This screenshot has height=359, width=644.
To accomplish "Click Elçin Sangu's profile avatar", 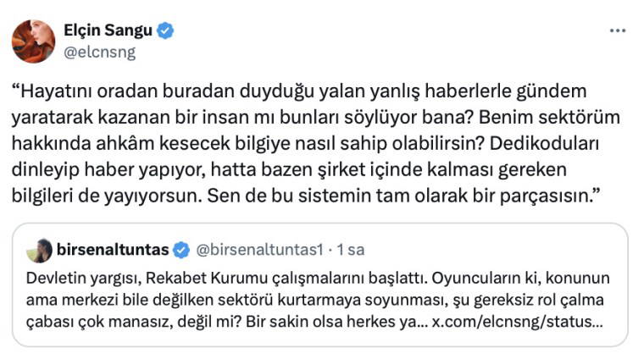I will click(x=33, y=41).
